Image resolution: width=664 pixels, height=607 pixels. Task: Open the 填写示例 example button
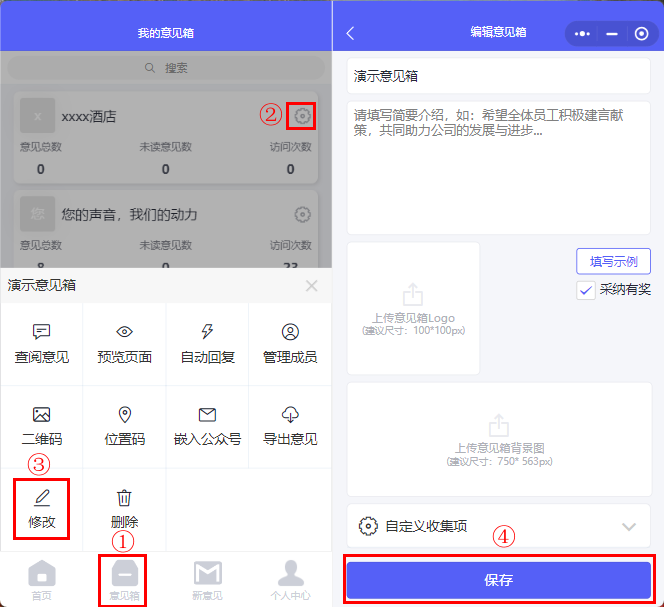coord(613,261)
